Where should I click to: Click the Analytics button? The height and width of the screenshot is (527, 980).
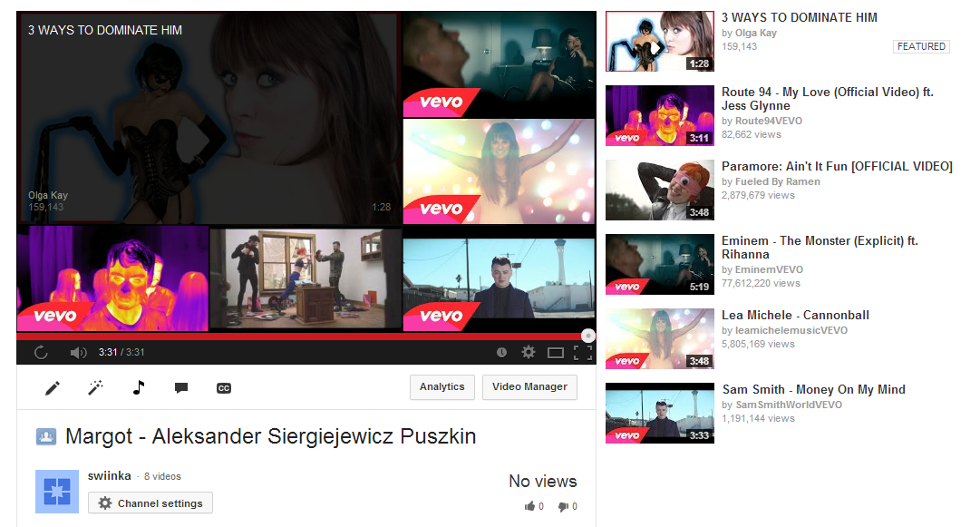click(441, 387)
